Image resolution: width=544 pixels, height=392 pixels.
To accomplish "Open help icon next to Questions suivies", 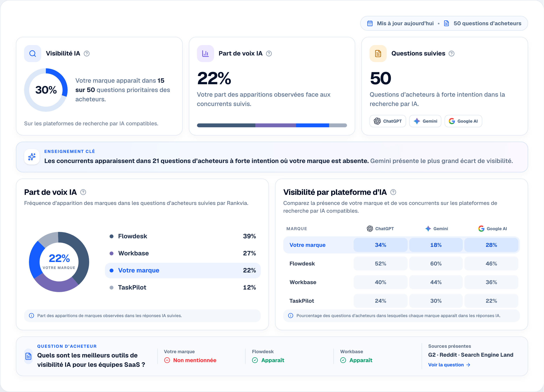I will click(451, 54).
